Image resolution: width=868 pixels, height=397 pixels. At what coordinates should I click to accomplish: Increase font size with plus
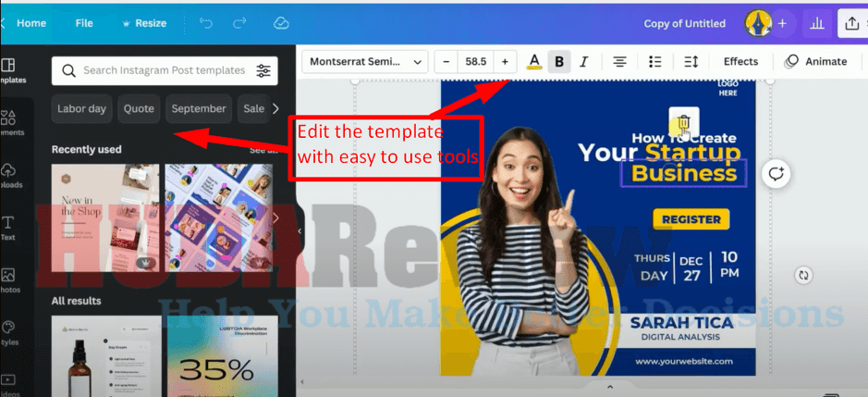click(505, 62)
